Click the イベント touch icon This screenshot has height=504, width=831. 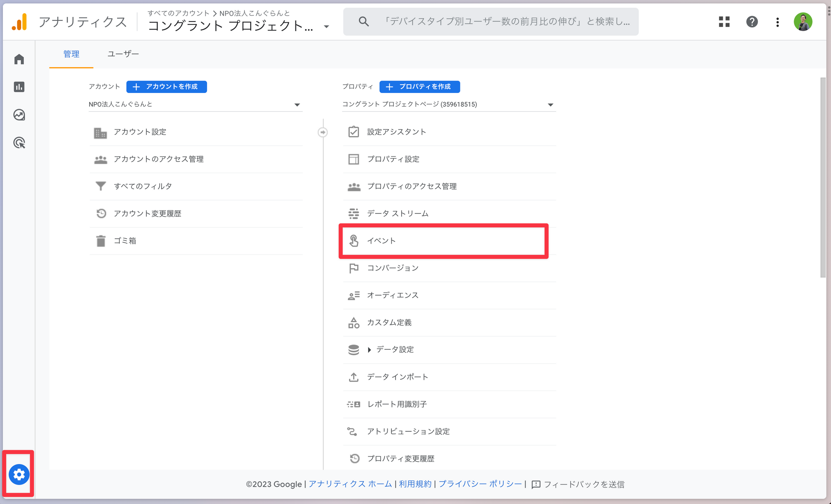(x=354, y=241)
